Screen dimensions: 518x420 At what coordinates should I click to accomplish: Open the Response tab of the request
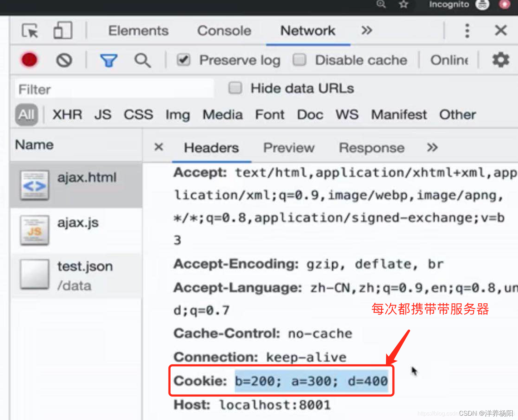[371, 147]
